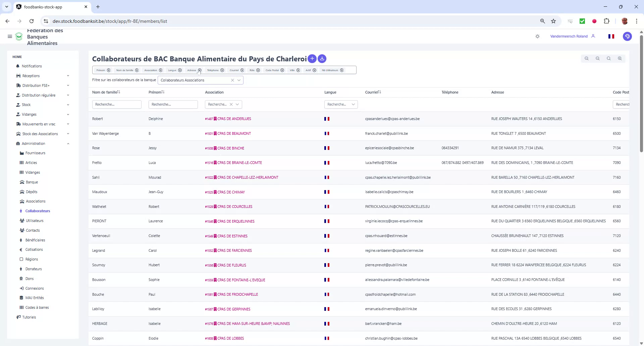Toggle the theme with the sun icon

(537, 36)
